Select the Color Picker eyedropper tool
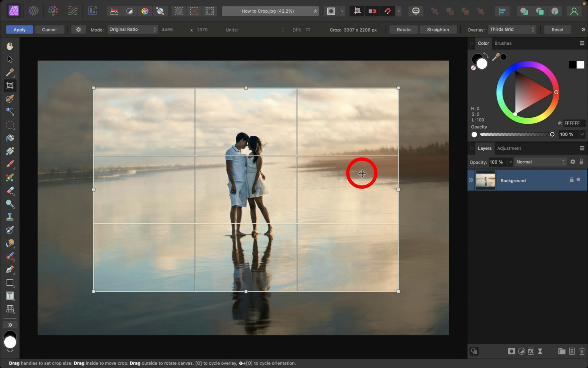The height and width of the screenshot is (368, 588). (x=10, y=72)
